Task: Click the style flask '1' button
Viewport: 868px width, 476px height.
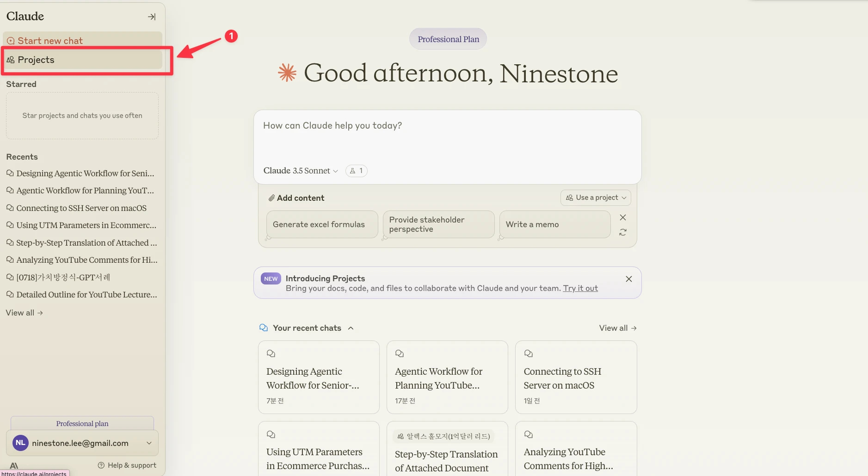Action: (x=357, y=171)
